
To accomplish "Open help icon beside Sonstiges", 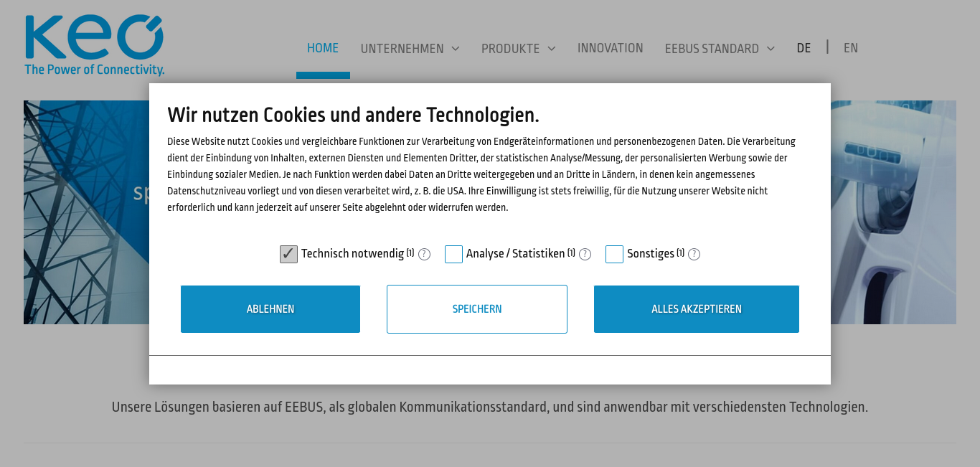I will tap(694, 254).
